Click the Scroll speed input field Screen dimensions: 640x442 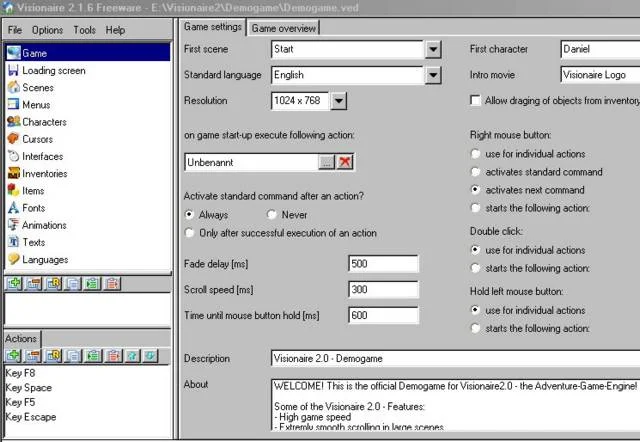[383, 289]
